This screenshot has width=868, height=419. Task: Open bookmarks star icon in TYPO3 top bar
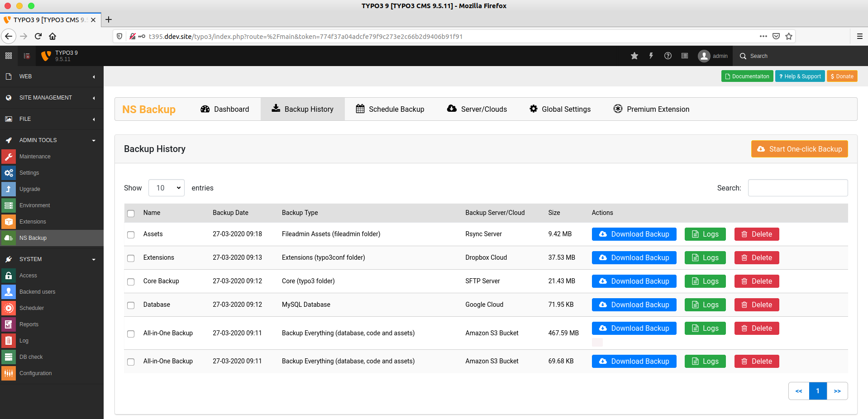[634, 56]
